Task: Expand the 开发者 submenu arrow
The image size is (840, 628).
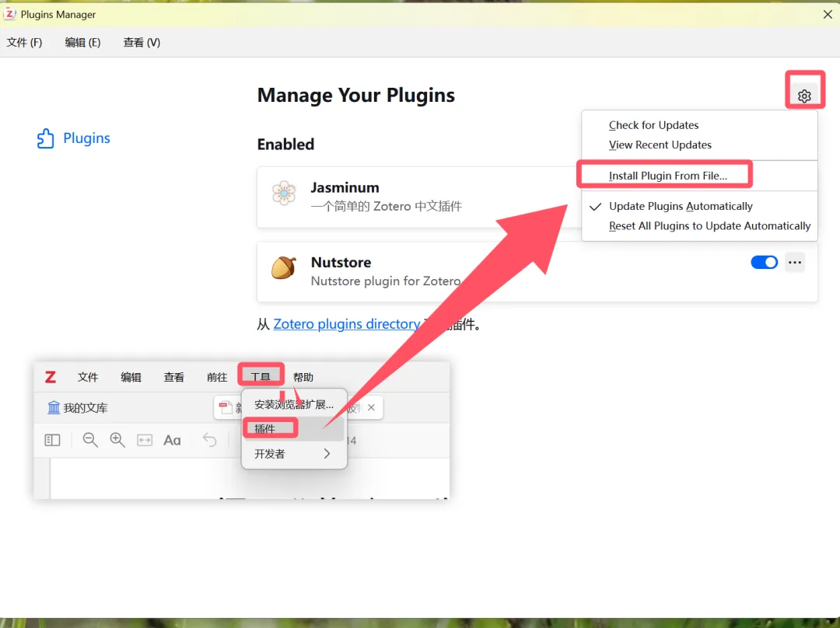Action: 327,454
